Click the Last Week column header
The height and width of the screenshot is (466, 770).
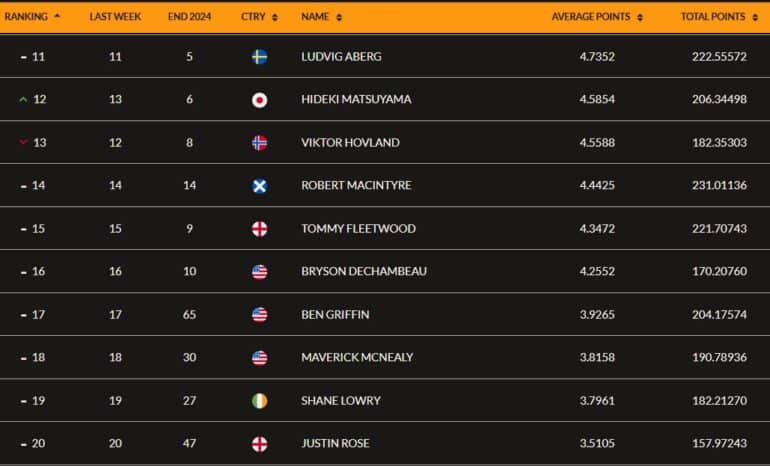[115, 17]
